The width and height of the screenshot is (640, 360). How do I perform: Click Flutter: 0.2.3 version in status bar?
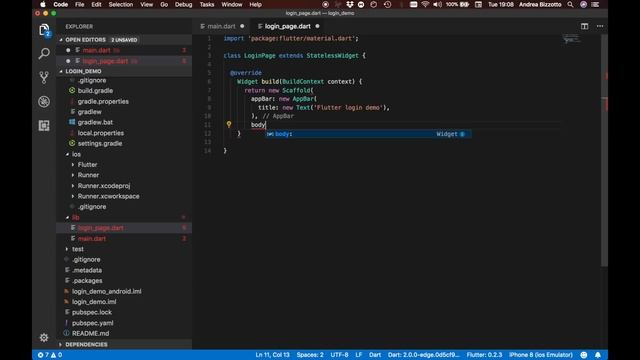[484, 355]
